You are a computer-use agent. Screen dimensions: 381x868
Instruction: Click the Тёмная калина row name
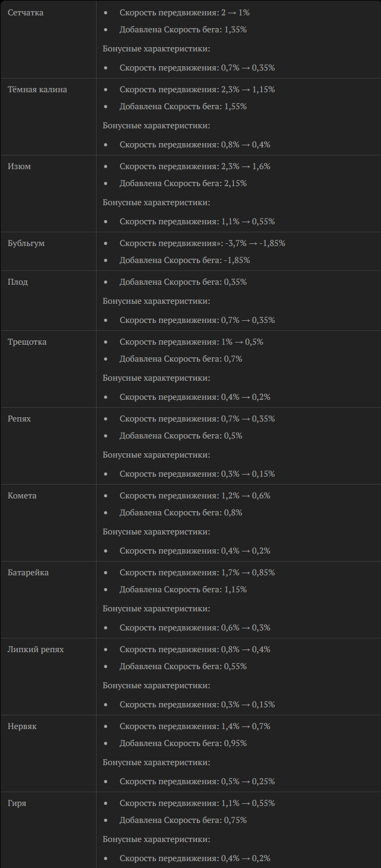point(37,90)
